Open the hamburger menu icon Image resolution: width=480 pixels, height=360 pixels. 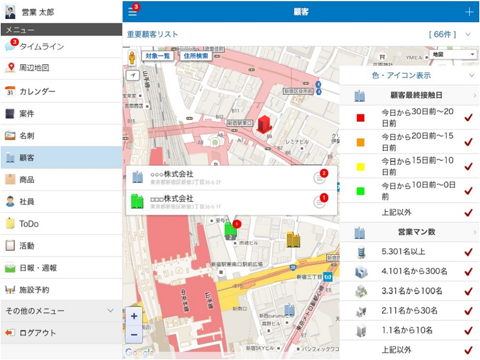point(133,12)
